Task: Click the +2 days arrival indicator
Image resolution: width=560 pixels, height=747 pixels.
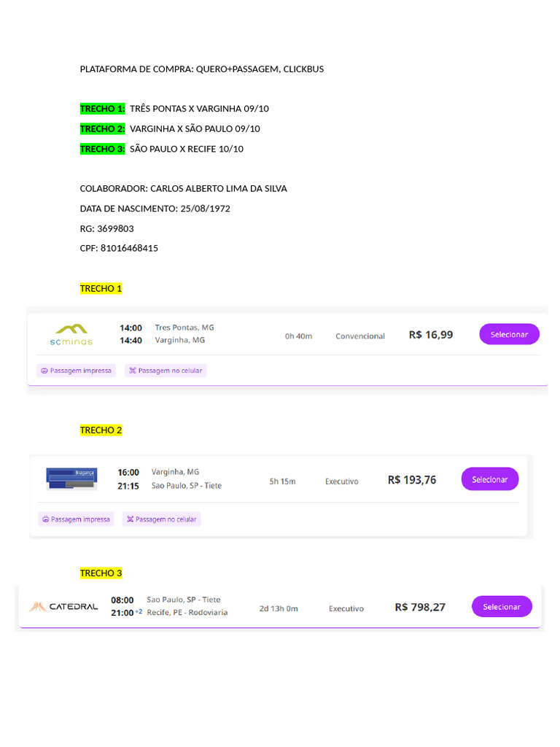Action: tap(139, 611)
